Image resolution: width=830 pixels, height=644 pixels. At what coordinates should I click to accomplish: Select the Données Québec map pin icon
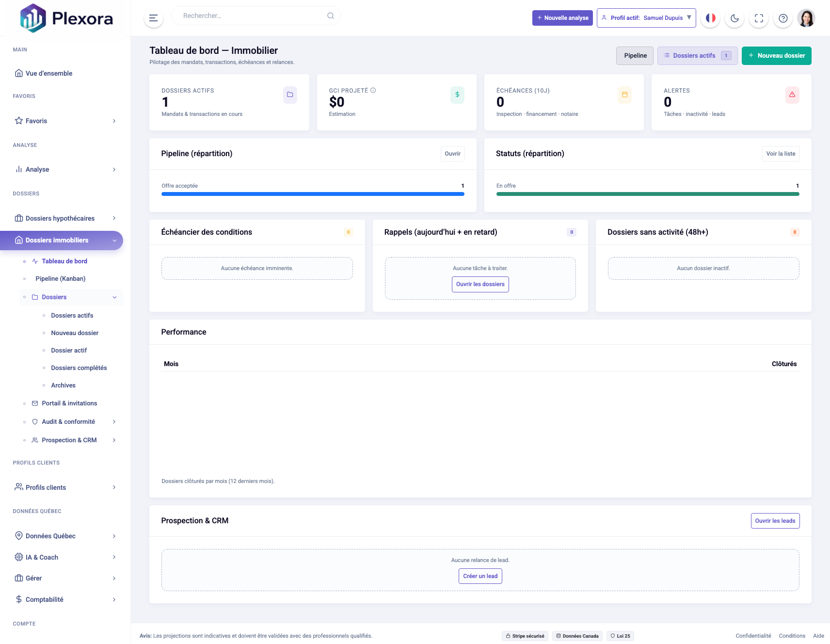(18, 536)
